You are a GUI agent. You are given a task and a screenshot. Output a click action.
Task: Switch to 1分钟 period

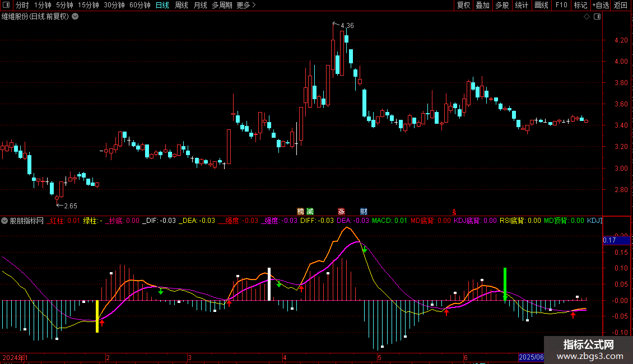click(43, 5)
